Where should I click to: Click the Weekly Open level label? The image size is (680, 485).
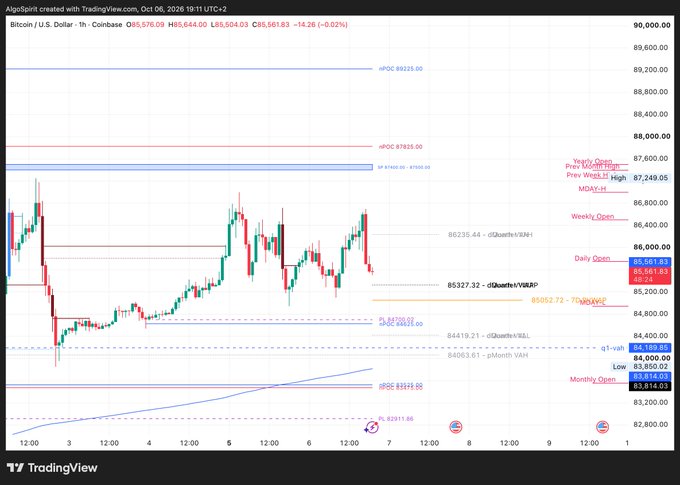pyautogui.click(x=592, y=216)
